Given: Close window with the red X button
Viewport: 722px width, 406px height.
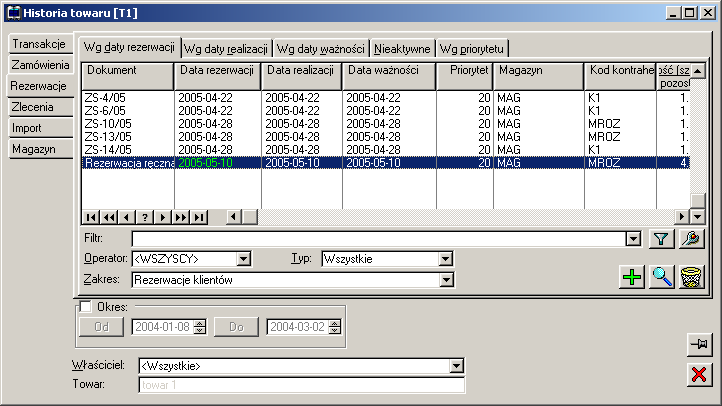Looking at the screenshot, I should (x=699, y=374).
